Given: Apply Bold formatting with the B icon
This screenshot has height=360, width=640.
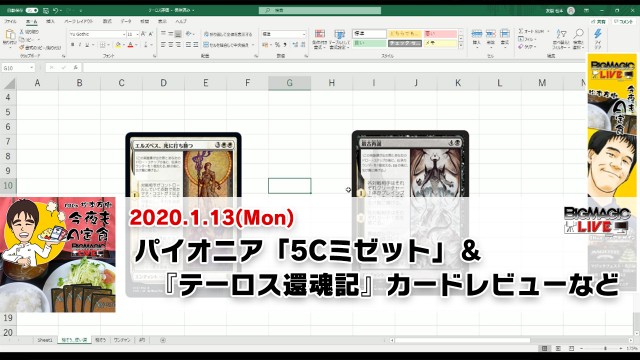Looking at the screenshot, I should [x=73, y=44].
